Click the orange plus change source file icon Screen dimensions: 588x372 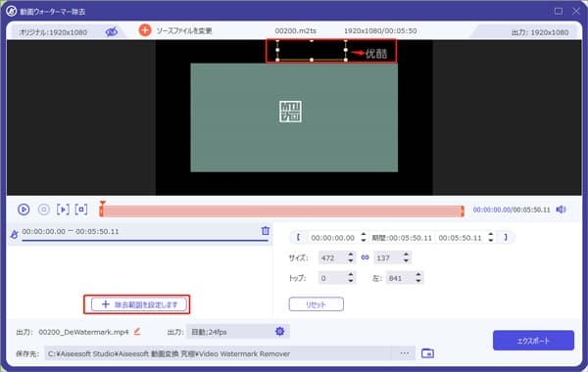[x=145, y=30]
